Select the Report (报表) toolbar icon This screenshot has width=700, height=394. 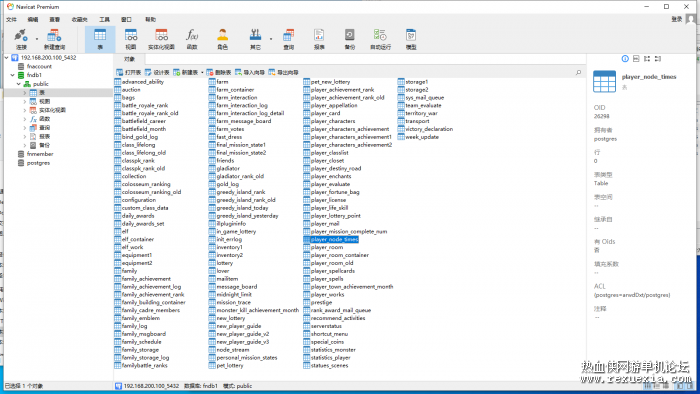[319, 39]
